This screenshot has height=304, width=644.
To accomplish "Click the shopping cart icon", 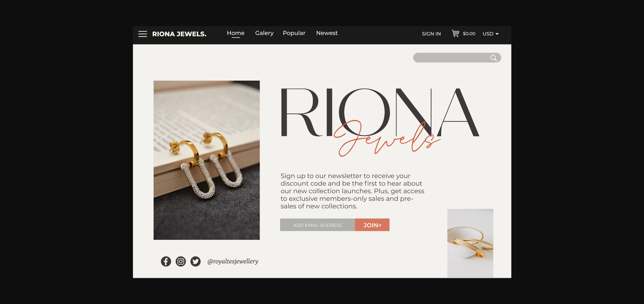I will tap(455, 33).
